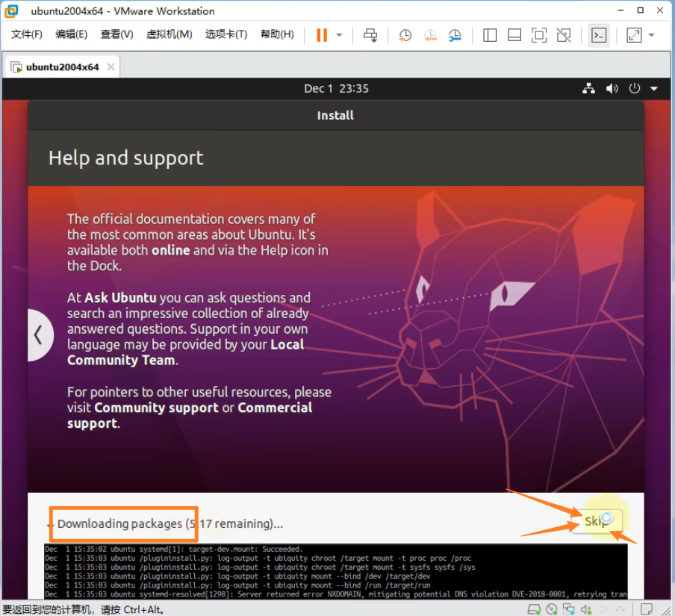
Task: Open the snapshot manager icon
Action: coord(455,35)
